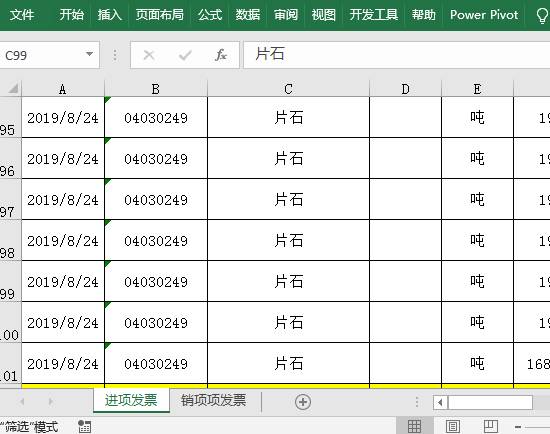Image resolution: width=550 pixels, height=434 pixels.
Task: Open the 数据 ribbon tab
Action: click(x=248, y=15)
